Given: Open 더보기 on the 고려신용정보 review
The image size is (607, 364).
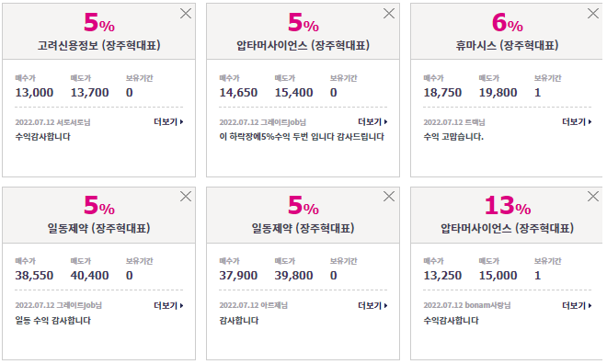Looking at the screenshot, I should (169, 122).
